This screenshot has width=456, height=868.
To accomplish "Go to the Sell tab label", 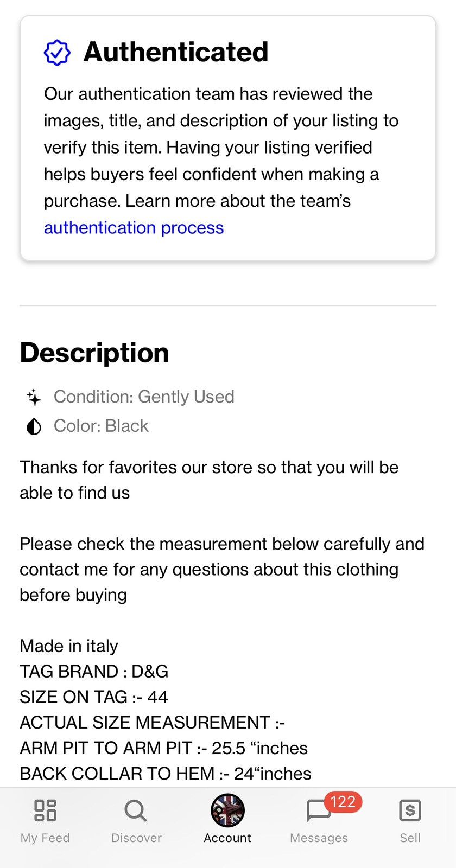I will [x=410, y=838].
